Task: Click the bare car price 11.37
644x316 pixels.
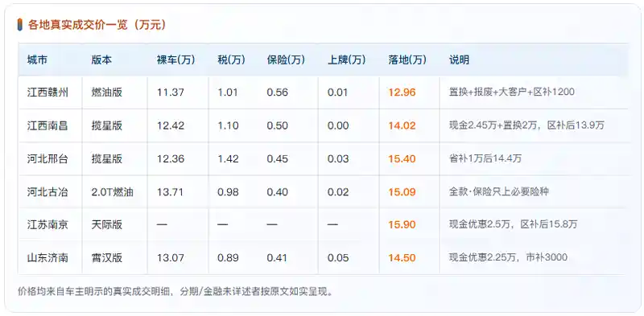Action: click(x=171, y=92)
